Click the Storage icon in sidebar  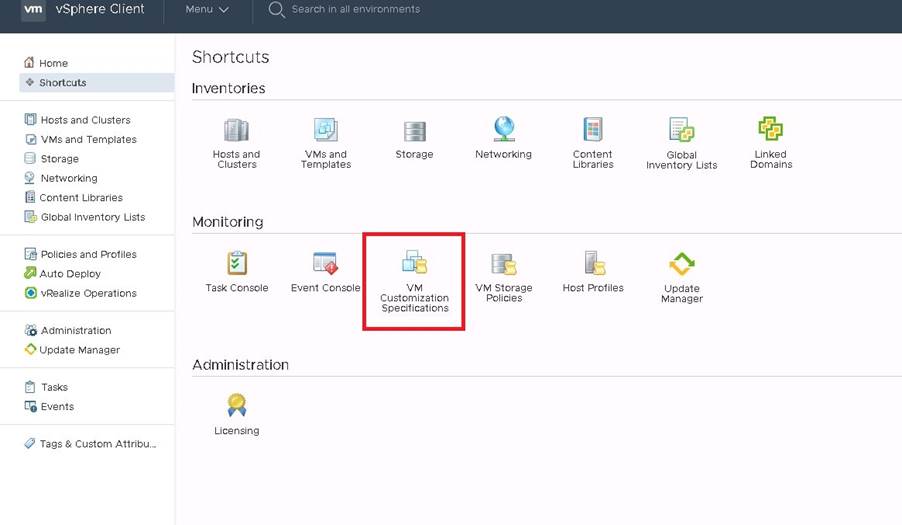tap(30, 158)
